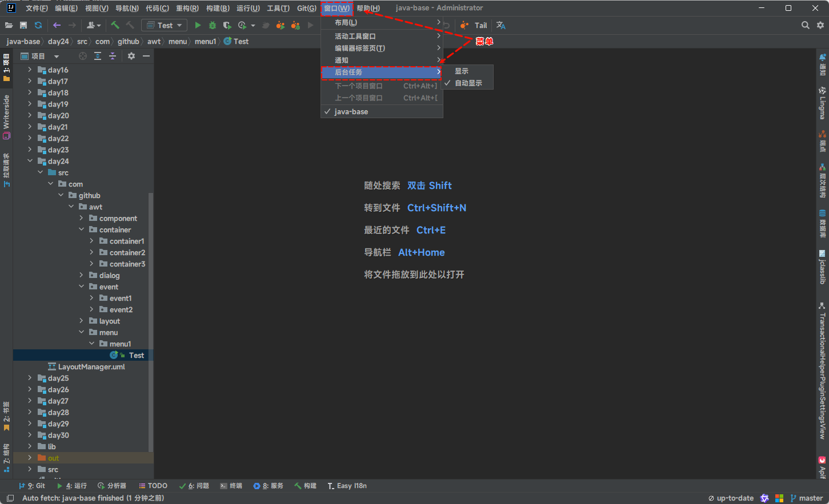Toggle the 自动显示 checked option
Image resolution: width=829 pixels, height=504 pixels.
[468, 83]
